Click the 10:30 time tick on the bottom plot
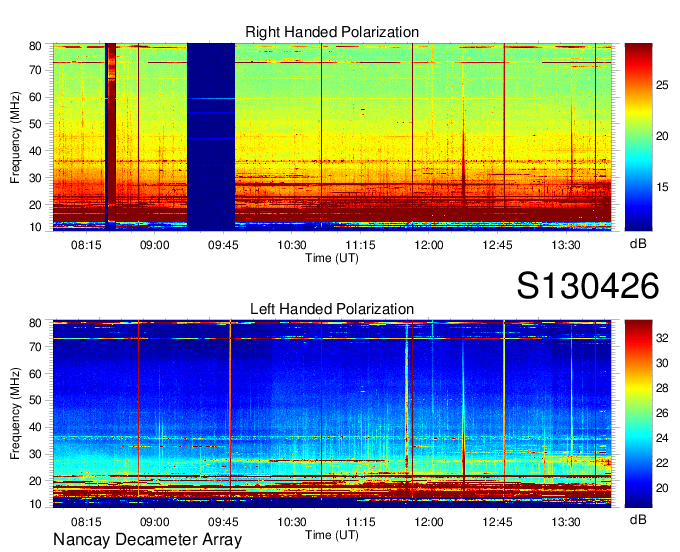This screenshot has height=552, width=680. (292, 522)
